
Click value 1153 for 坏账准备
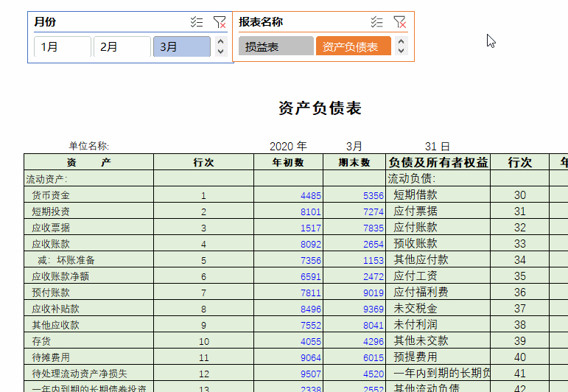click(354, 260)
